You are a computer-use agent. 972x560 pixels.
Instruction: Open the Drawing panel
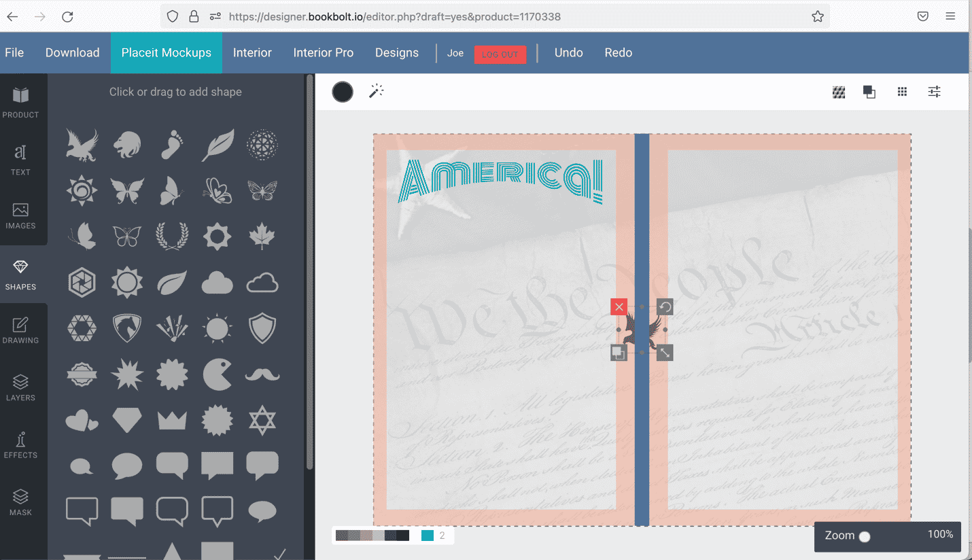(20, 330)
